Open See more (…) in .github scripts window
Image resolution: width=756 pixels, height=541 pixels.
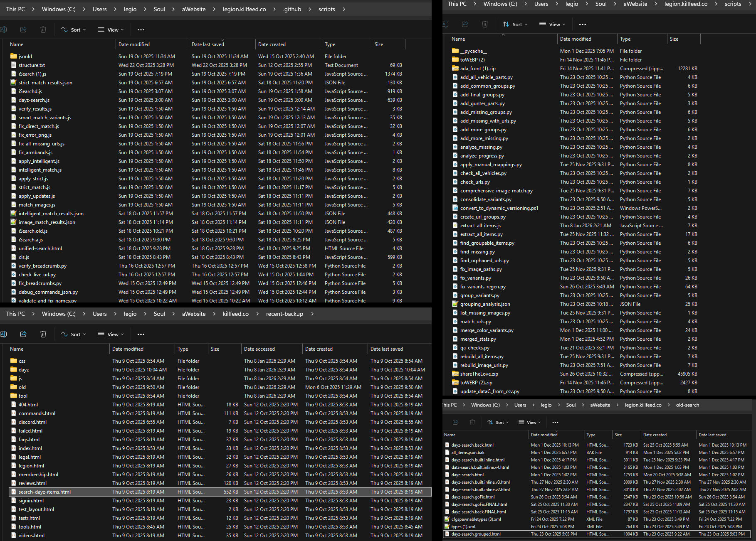[141, 30]
